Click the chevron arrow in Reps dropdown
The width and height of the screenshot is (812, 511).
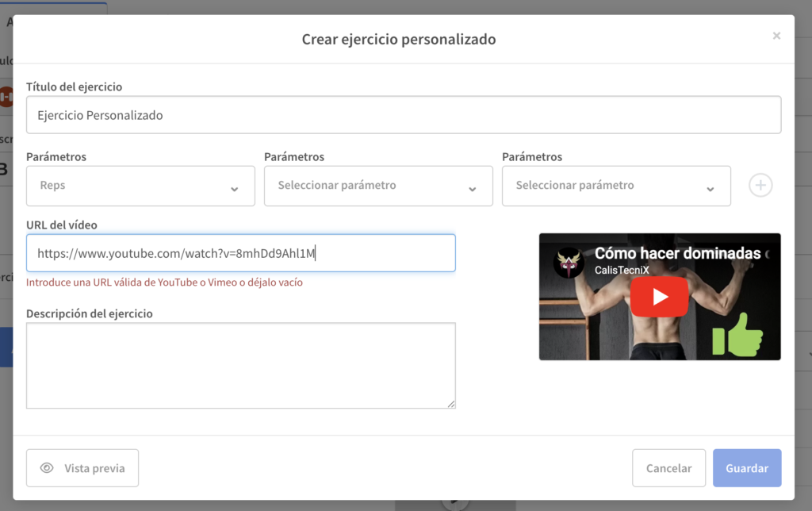[234, 189]
